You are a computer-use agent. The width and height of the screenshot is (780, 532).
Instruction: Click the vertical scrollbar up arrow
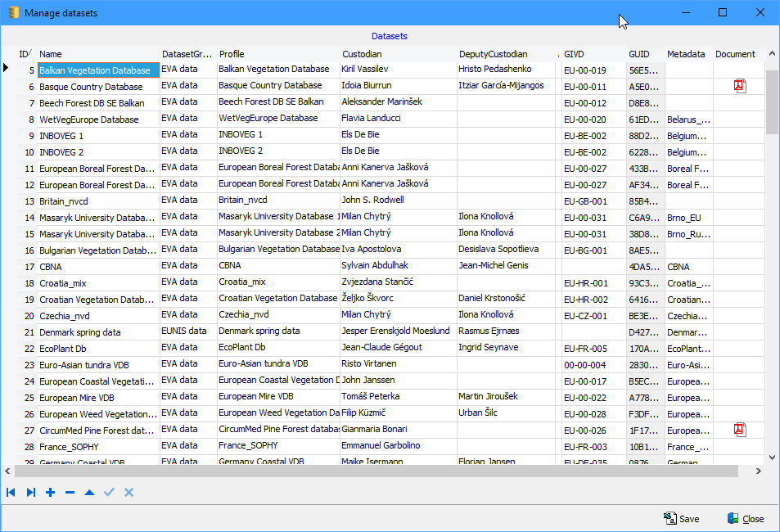coord(772,54)
